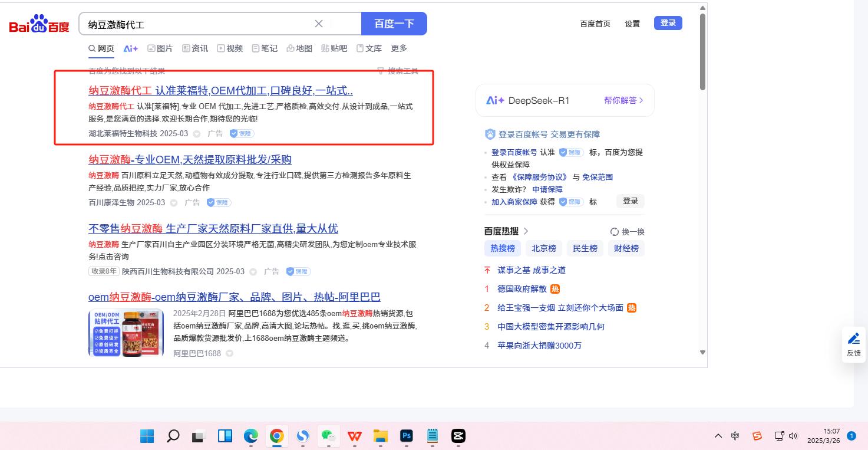The height and width of the screenshot is (450, 868).
Task: Open WeChat from the taskbar
Action: click(x=328, y=436)
